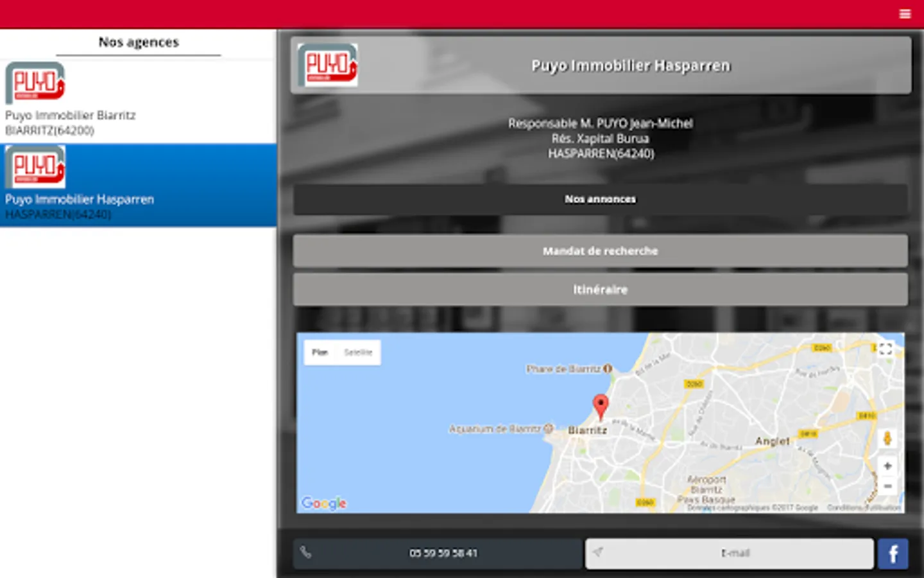Screen dimensions: 924x578
Task: Click the Itinéraire button
Action: [x=601, y=290]
